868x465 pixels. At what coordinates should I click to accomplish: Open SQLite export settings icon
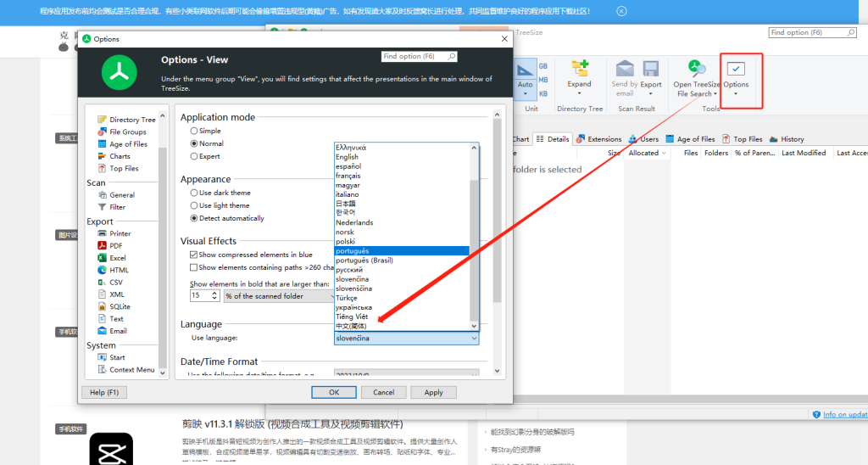[x=102, y=306]
